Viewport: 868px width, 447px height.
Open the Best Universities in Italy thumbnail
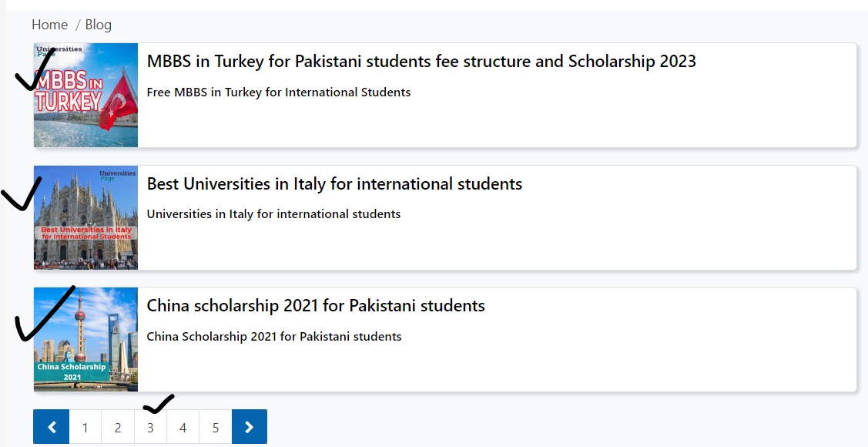85,217
